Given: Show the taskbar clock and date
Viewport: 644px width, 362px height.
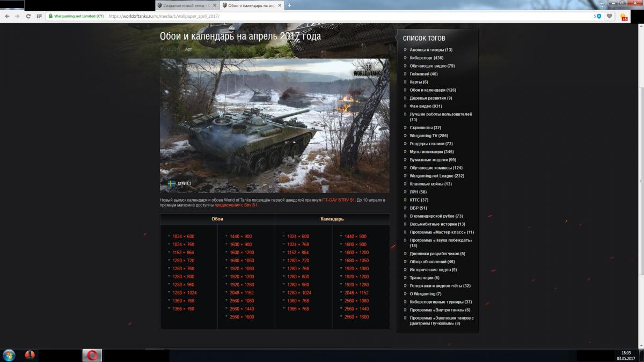Looking at the screenshot, I should click(626, 355).
